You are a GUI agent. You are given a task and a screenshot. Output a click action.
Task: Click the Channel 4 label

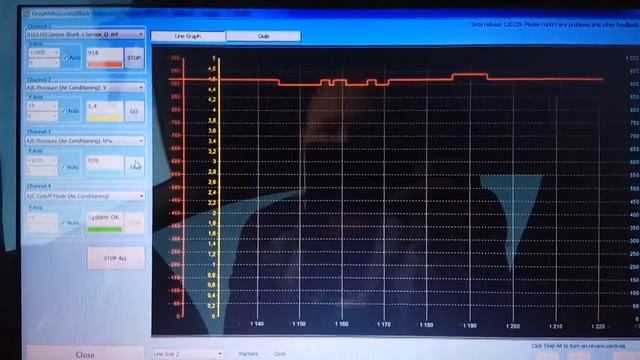click(x=39, y=186)
